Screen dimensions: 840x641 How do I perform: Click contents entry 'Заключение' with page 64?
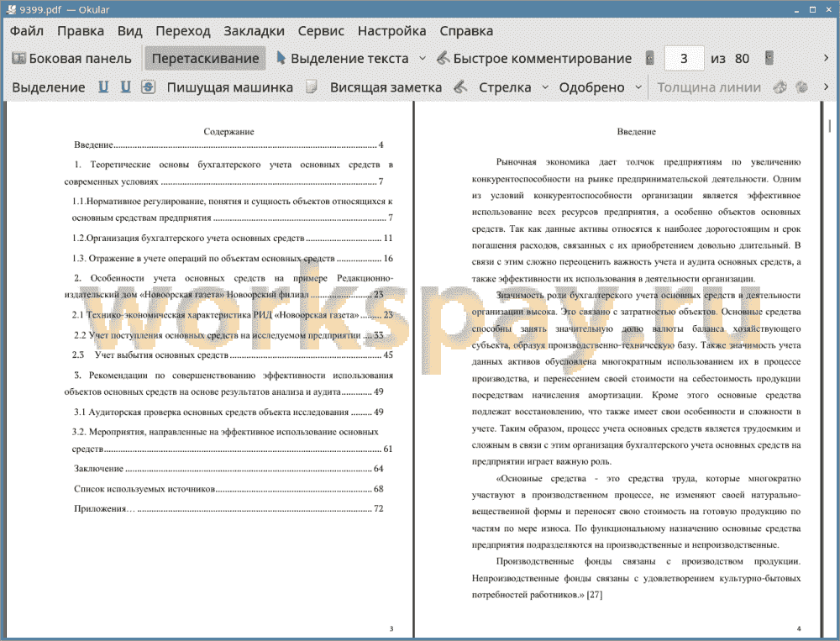coord(228,469)
